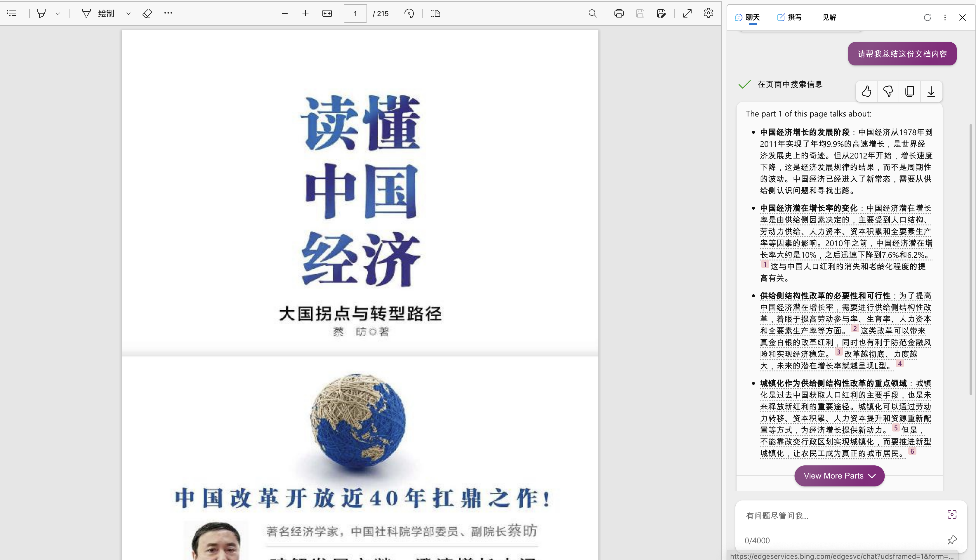
Task: Expand the 绘制 draw options dropdown
Action: (128, 13)
